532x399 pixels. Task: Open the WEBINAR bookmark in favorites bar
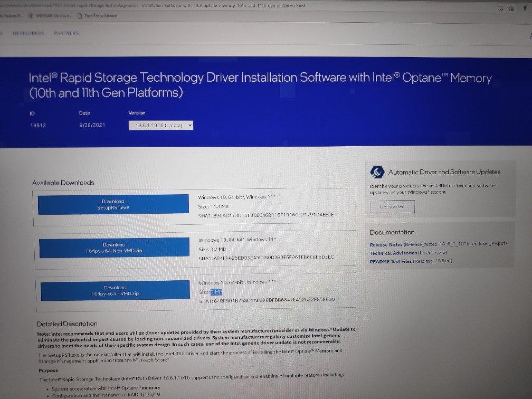pos(50,16)
